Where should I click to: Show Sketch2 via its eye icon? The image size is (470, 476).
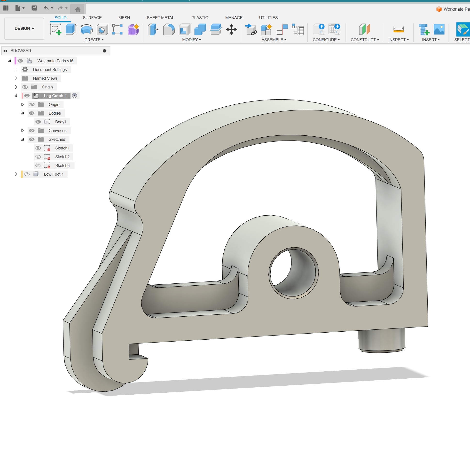[x=38, y=157]
